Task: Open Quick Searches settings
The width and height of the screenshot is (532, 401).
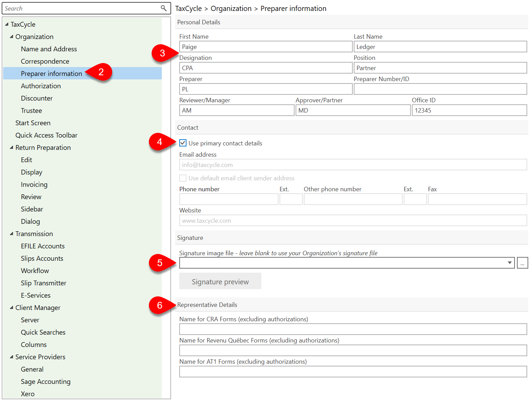Action: click(x=43, y=332)
